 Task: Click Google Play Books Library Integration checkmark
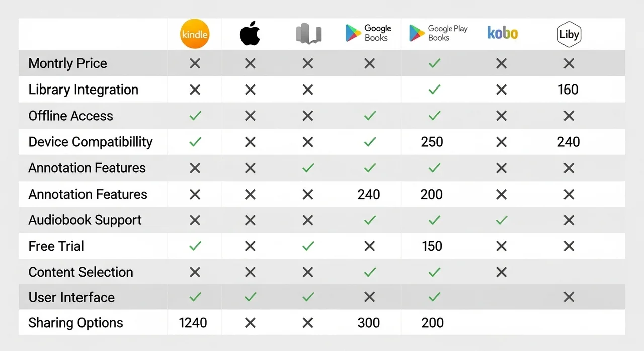coord(434,90)
